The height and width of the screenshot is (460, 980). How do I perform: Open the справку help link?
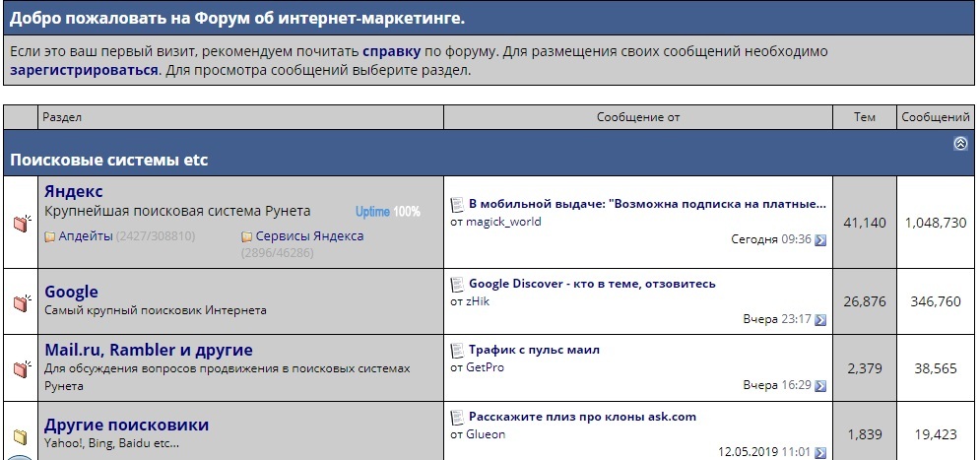(x=392, y=51)
